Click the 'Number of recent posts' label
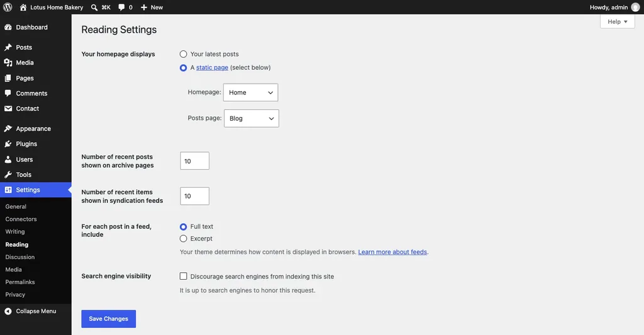This screenshot has width=644, height=335. coord(118,161)
